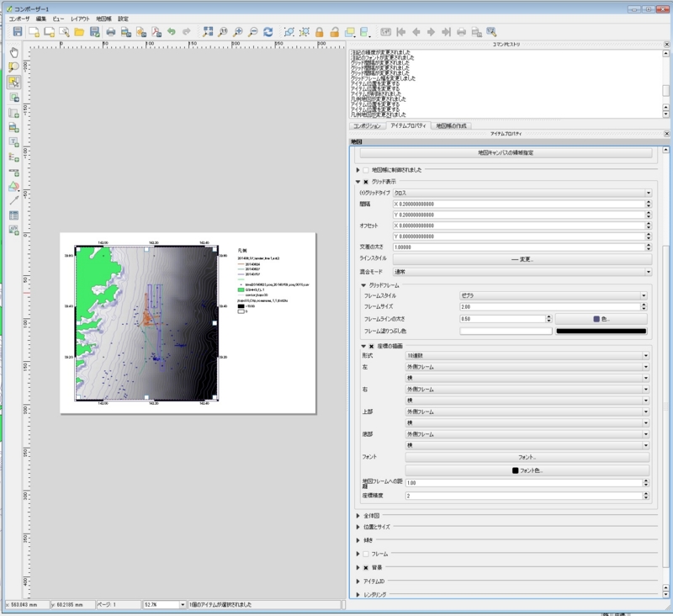
Task: Unlock all items
Action: point(334,32)
